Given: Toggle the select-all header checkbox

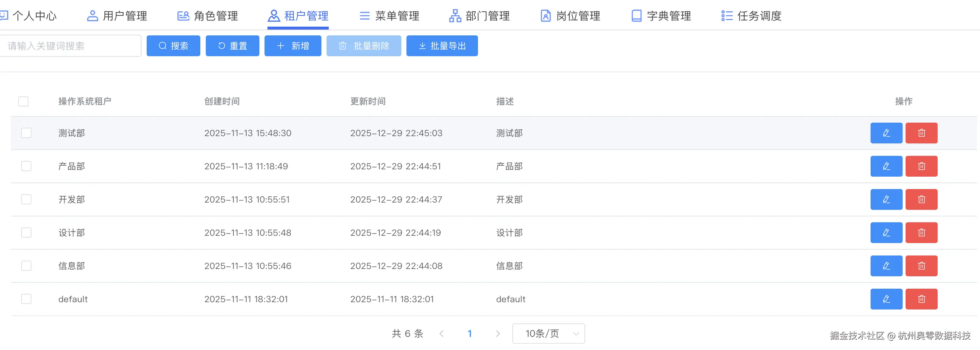Looking at the screenshot, I should (23, 101).
